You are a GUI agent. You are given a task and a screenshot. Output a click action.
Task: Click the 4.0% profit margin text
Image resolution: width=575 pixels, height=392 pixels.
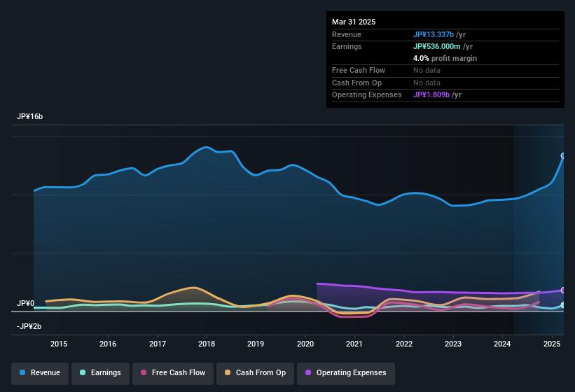[x=445, y=58]
